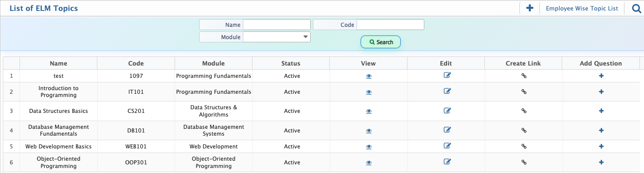The image size is (644, 173).
Task: Click 'Web Development' module cell
Action: [x=213, y=147]
